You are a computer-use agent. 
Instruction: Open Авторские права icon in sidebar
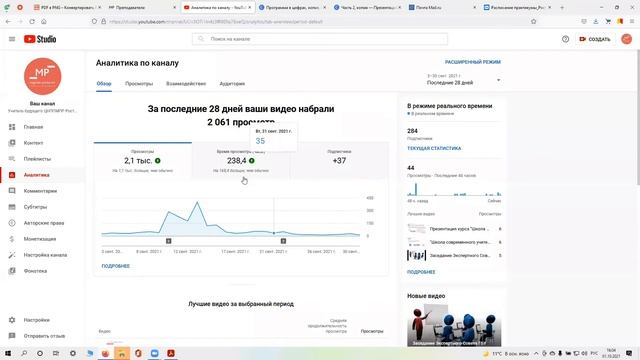[x=12, y=223]
